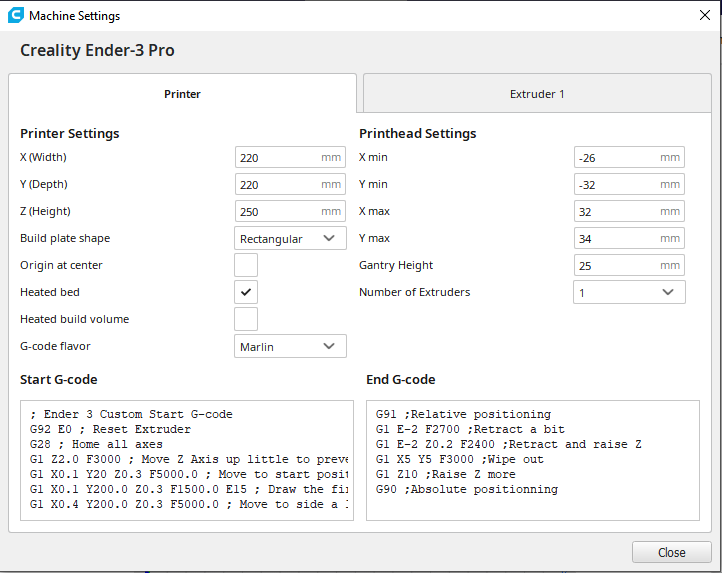Click the Close button
Image resolution: width=722 pixels, height=573 pixels.
pyautogui.click(x=671, y=552)
